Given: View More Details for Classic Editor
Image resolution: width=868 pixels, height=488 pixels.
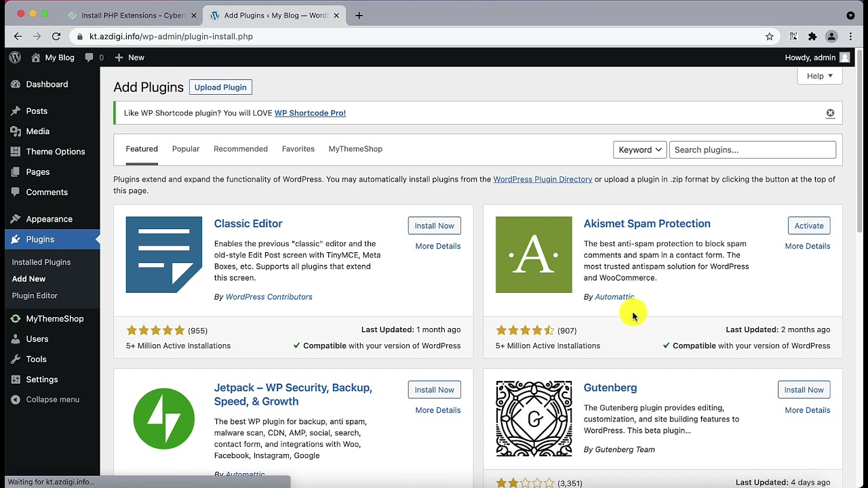Looking at the screenshot, I should tap(438, 246).
